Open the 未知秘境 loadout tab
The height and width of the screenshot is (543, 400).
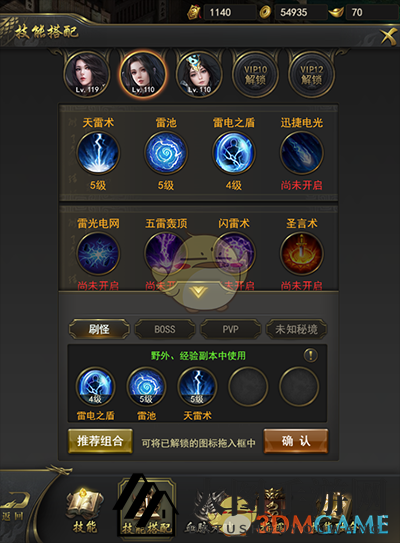coord(296,329)
